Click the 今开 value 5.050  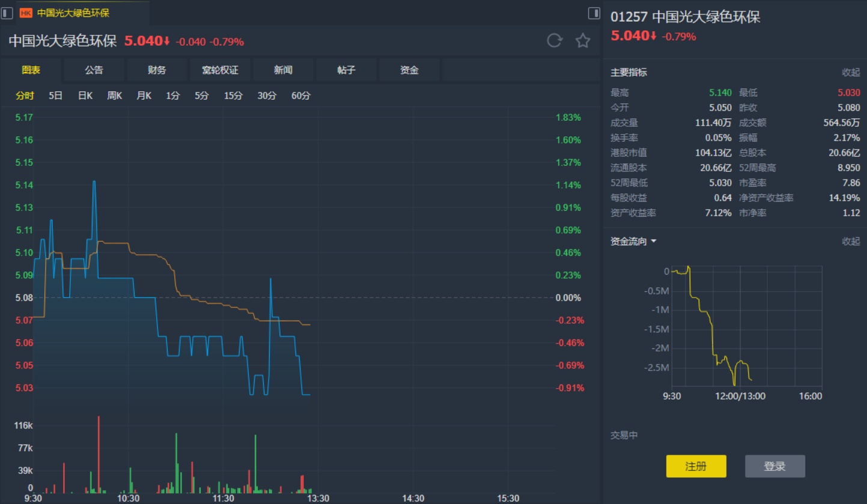[x=720, y=108]
